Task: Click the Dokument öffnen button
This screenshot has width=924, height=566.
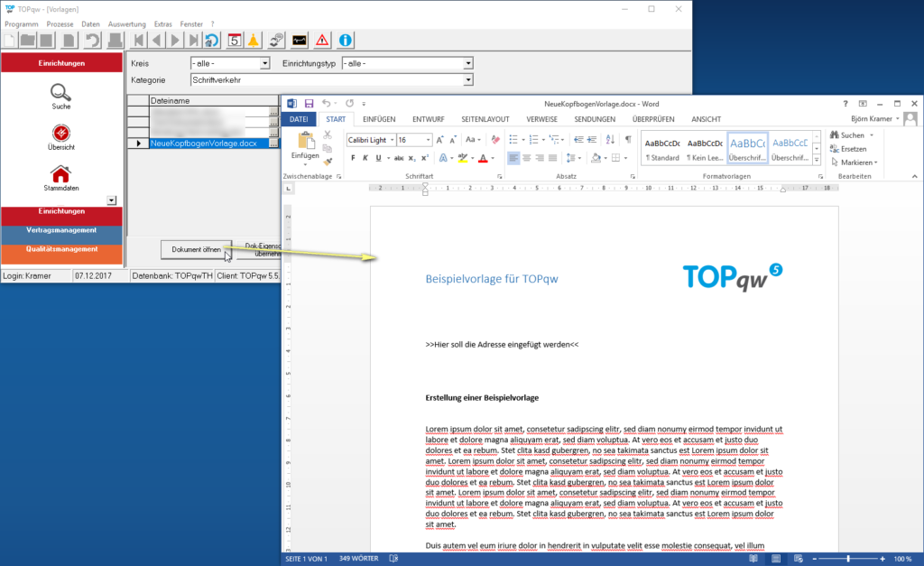Action: pyautogui.click(x=196, y=248)
